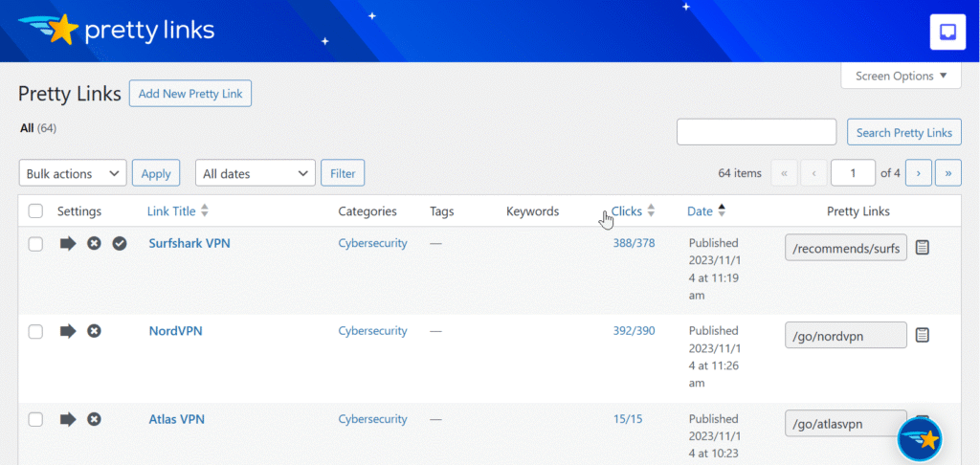Open the Atlas VPN link title
This screenshot has width=980, height=465.
177,419
